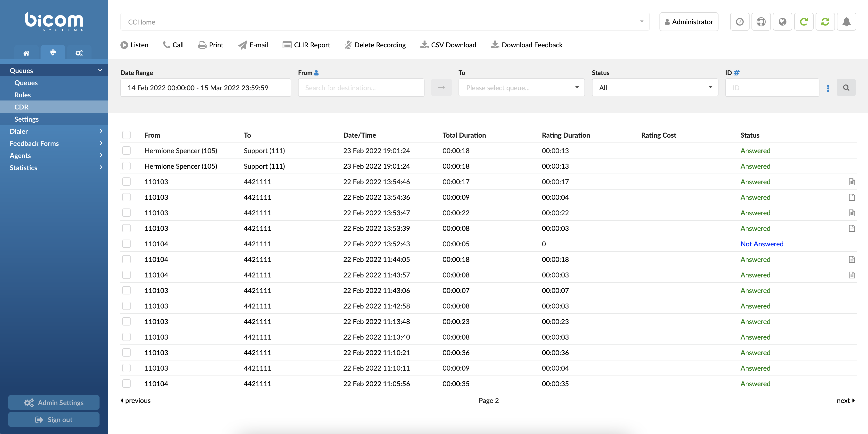Click the clock icon in top bar
Screen dimensions: 868x434
pyautogui.click(x=740, y=22)
